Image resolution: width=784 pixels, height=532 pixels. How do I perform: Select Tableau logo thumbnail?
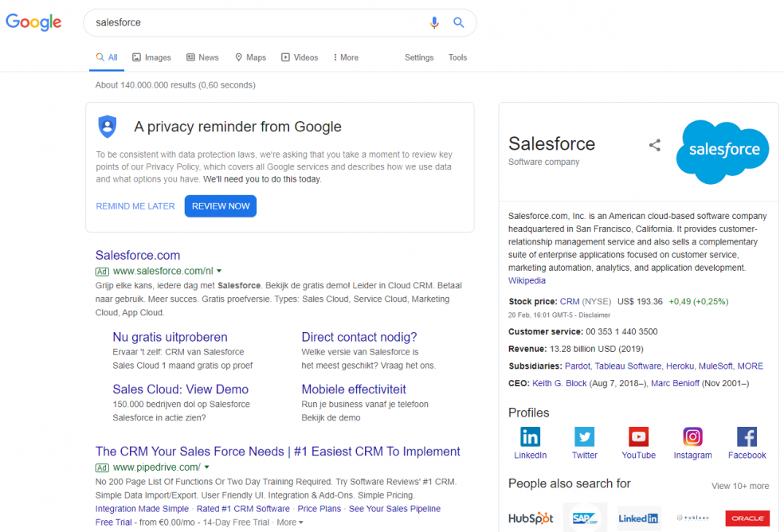pos(692,518)
